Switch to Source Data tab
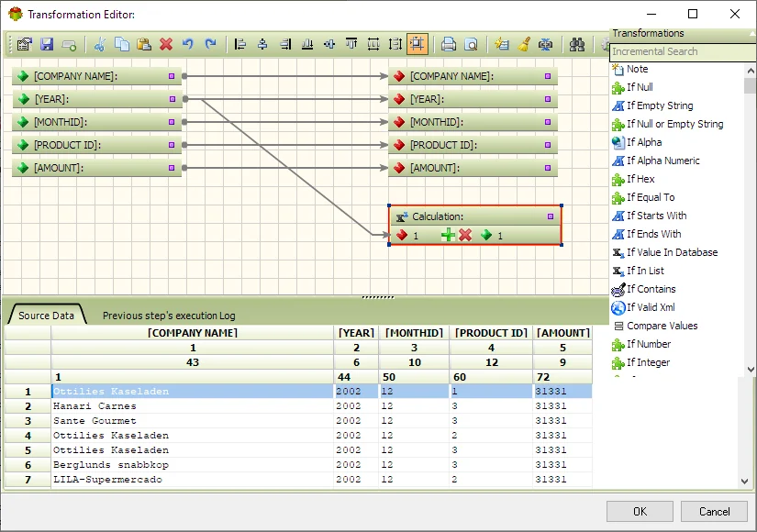This screenshot has height=532, width=757. [x=47, y=316]
